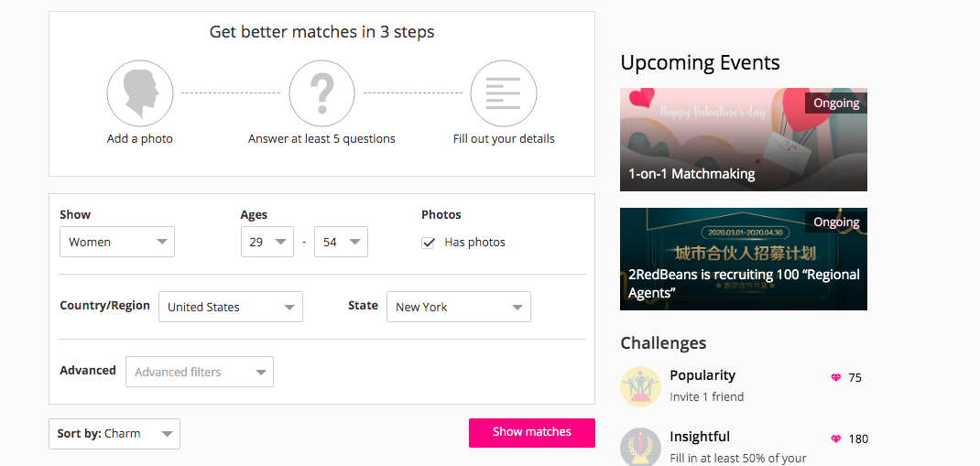This screenshot has height=466, width=980.
Task: Click the Insightful challenge trophy icon
Action: tap(640, 447)
